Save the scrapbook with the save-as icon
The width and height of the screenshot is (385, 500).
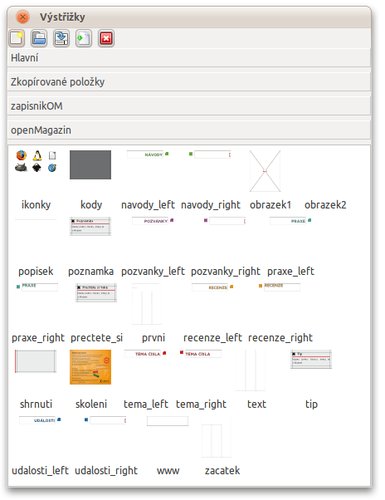61,38
